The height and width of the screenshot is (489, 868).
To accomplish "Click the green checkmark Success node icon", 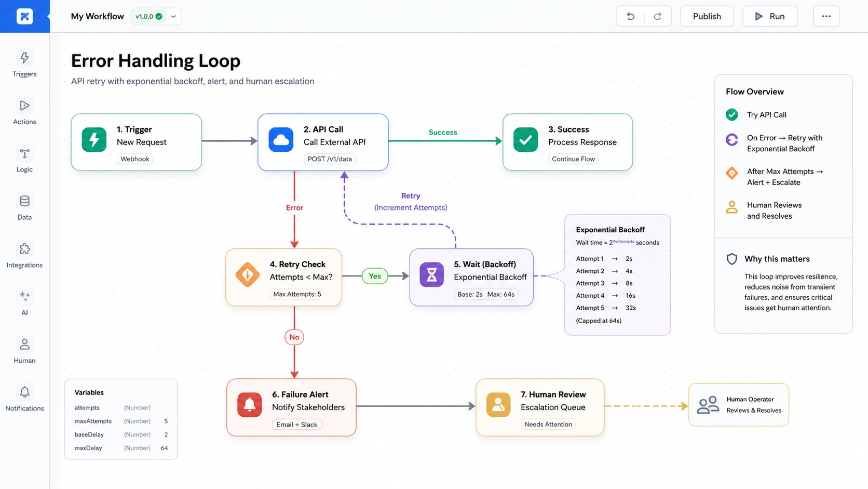I will click(525, 139).
